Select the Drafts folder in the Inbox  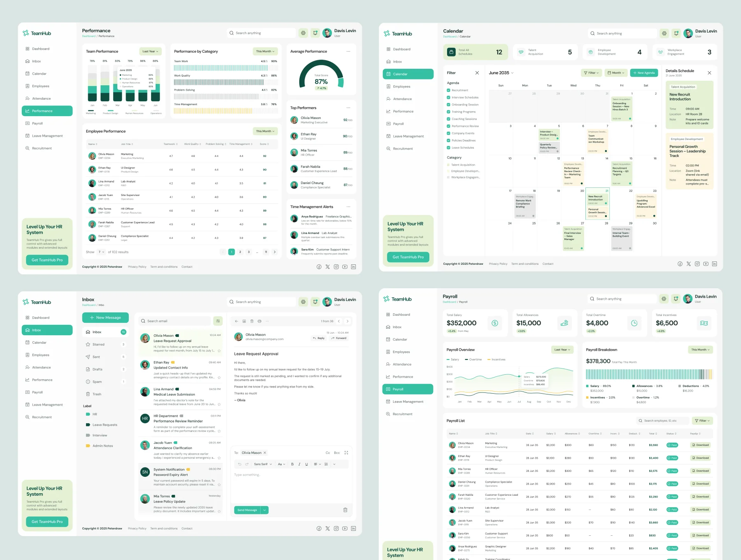point(105,369)
